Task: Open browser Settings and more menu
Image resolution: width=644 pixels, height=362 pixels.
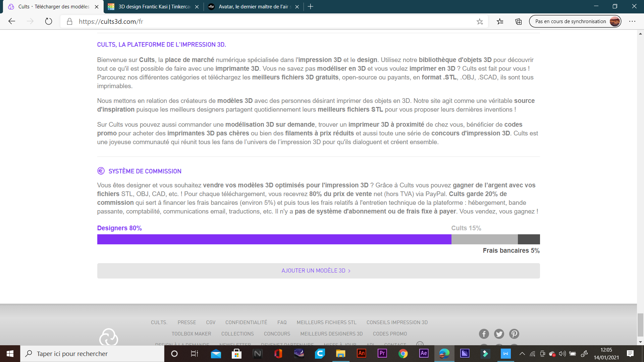Action: 632,21
